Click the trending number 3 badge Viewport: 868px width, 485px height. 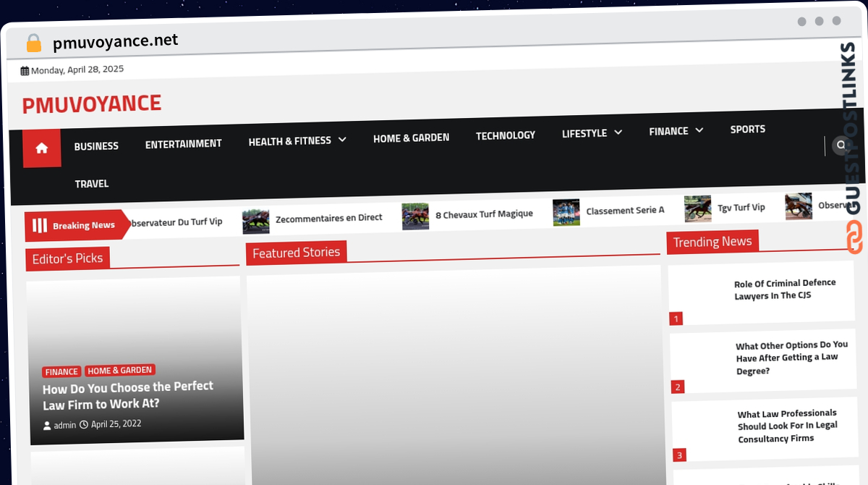point(679,455)
